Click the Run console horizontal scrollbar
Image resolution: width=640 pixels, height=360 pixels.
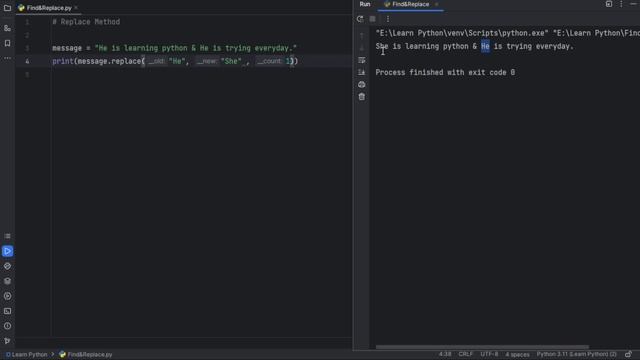coord(482,347)
